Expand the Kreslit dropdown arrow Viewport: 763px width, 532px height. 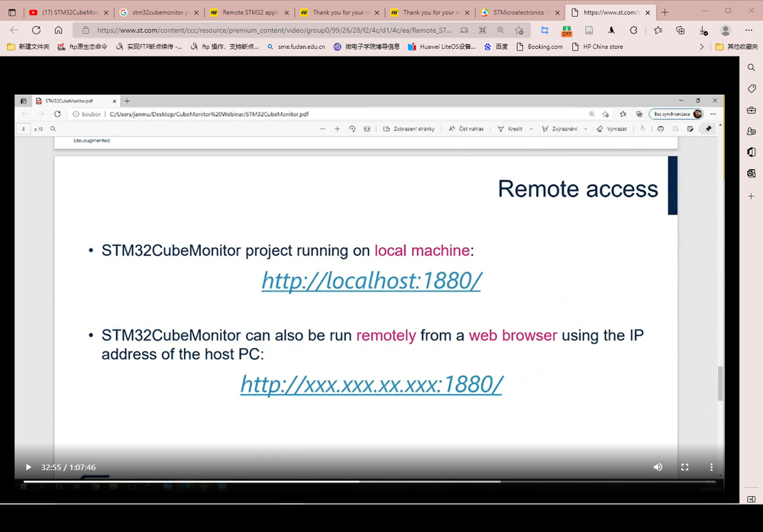tap(531, 129)
